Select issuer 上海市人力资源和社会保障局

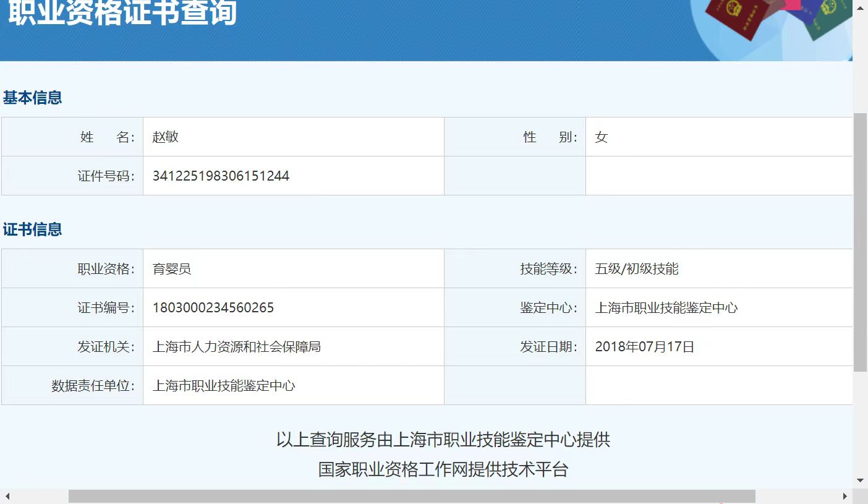[237, 346]
